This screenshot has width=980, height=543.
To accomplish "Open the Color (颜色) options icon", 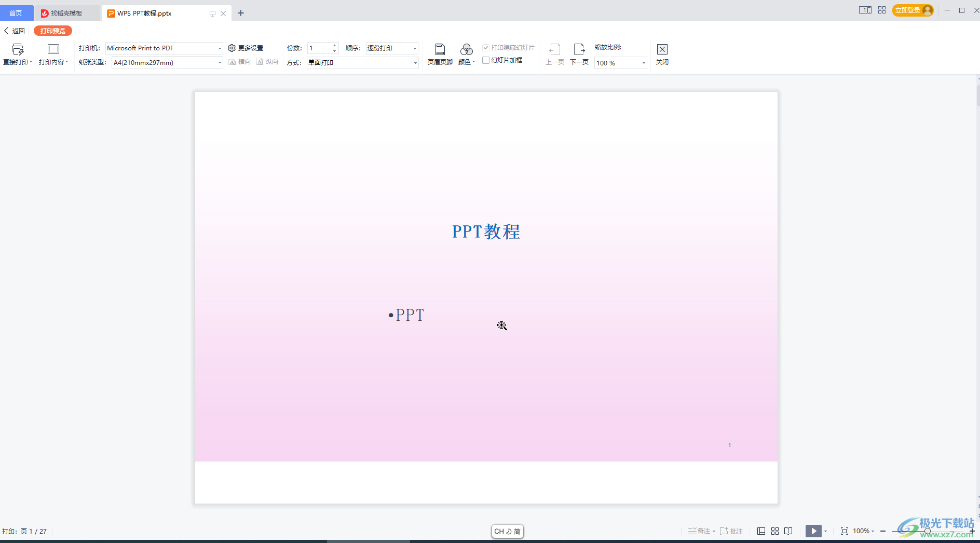I will coord(466,49).
